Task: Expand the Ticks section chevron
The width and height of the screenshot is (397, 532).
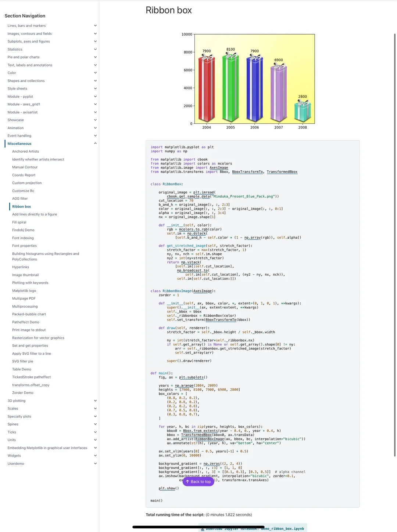Action: (95, 432)
